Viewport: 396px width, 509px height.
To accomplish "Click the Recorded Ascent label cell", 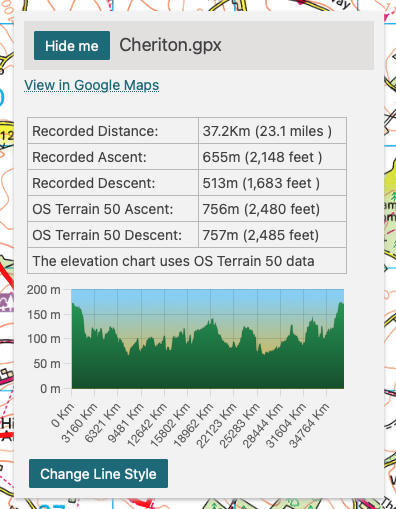I will [x=113, y=157].
